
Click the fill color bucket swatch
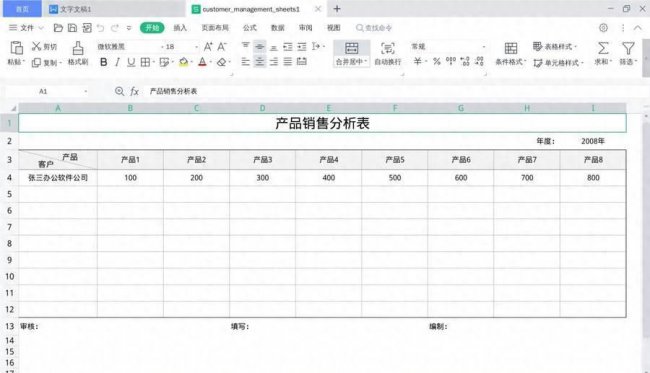click(183, 62)
